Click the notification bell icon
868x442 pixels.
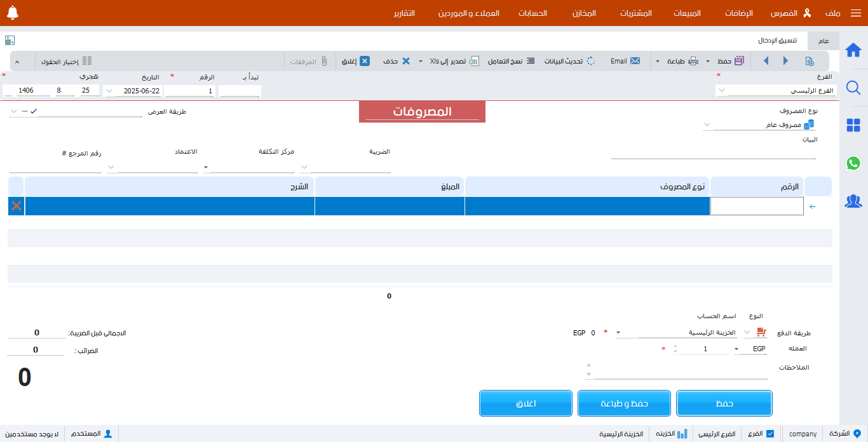(x=13, y=13)
